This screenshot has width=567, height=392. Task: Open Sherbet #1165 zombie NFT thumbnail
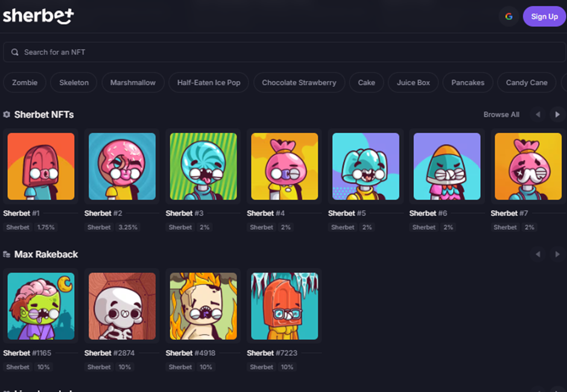(41, 306)
